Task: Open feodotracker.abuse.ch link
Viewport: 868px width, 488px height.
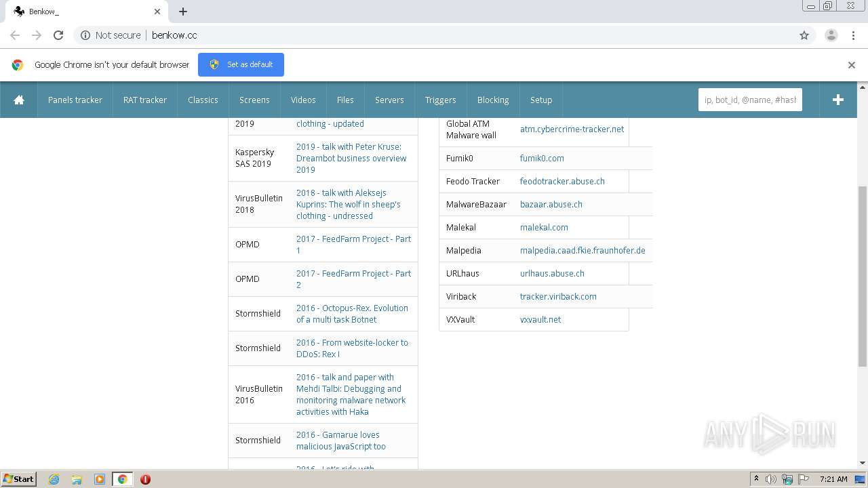Action: (562, 181)
